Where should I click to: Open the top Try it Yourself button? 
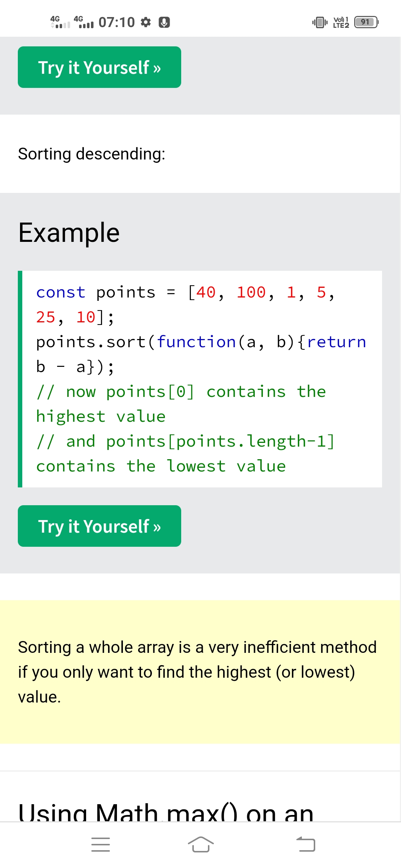tap(100, 67)
